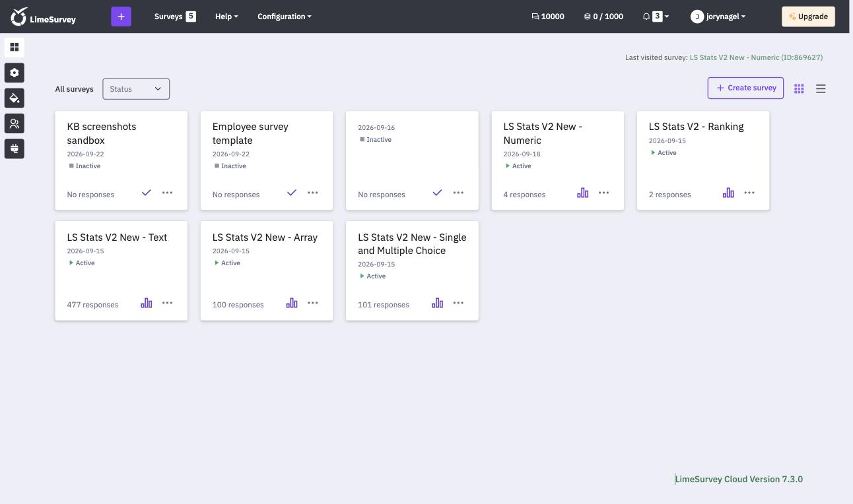
Task: Open last visited survey LS Stats V2 New - Numeric link
Action: click(756, 57)
